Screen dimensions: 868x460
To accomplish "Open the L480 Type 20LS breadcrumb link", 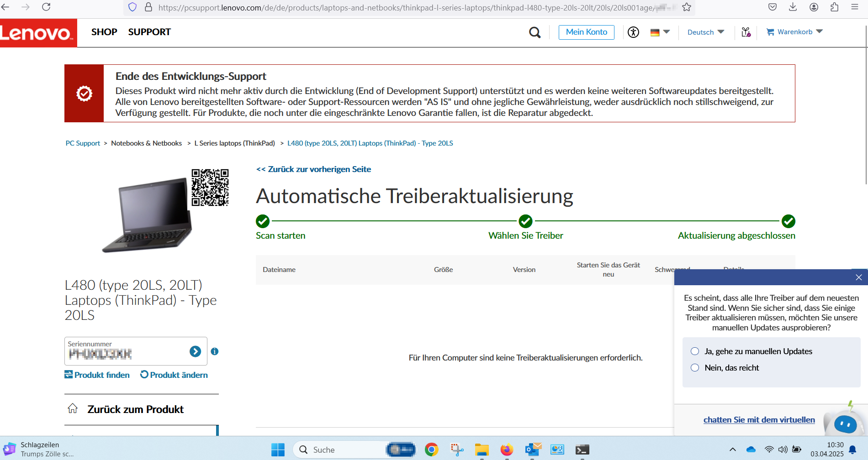I will [x=370, y=143].
